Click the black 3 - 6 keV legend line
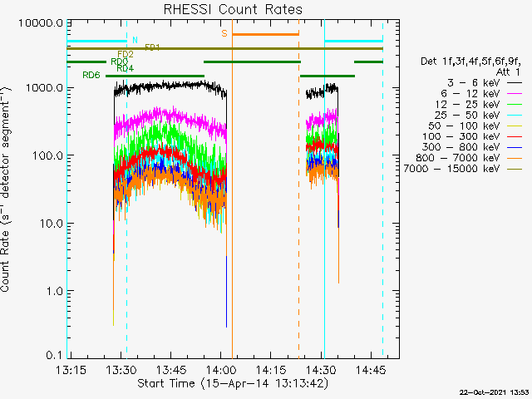532x399 pixels. pyautogui.click(x=515, y=82)
